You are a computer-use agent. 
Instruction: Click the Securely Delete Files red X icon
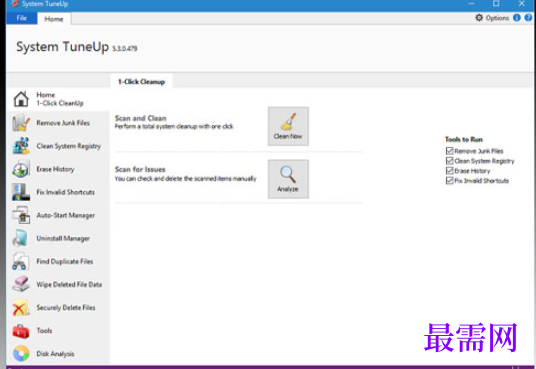[x=21, y=307]
